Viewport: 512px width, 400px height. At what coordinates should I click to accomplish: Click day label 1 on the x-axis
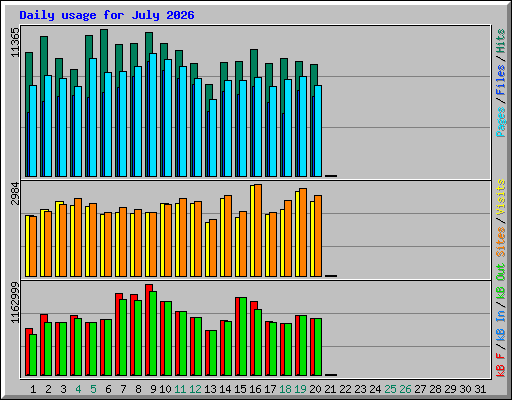coord(33,389)
